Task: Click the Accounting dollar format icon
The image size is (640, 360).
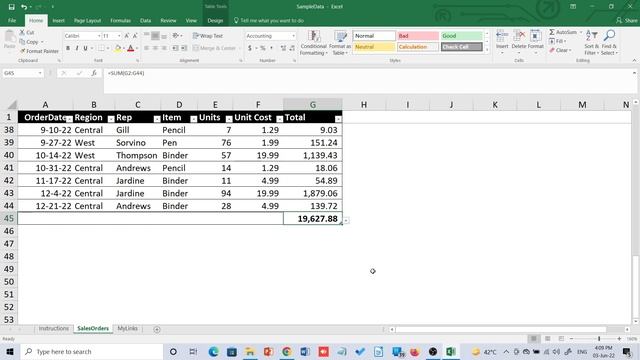Action: (250, 48)
